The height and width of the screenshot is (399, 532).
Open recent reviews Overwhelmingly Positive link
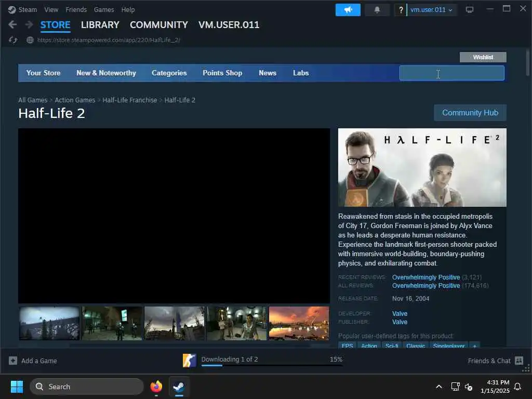point(426,277)
